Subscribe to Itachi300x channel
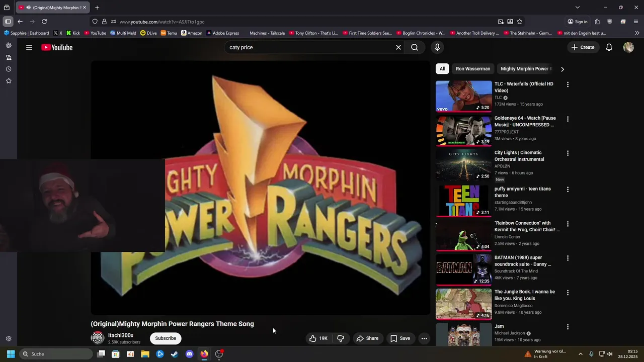Viewport: 644px width, 362px height. tap(166, 338)
